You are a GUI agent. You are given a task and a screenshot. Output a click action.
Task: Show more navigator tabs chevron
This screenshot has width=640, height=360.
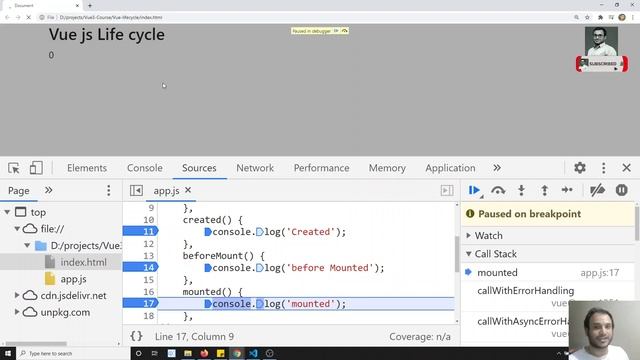[49, 191]
